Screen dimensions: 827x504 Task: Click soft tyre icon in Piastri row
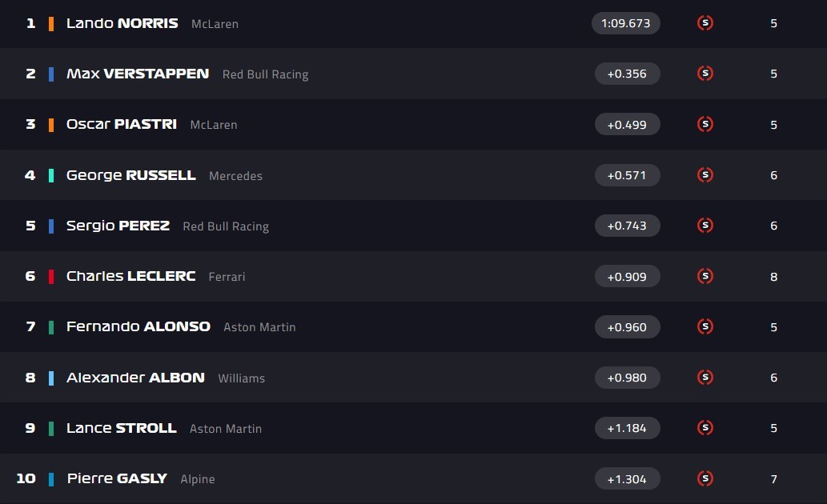tap(705, 124)
